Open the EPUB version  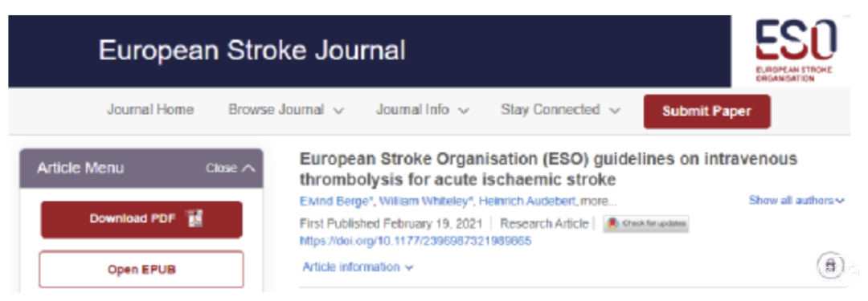141,270
